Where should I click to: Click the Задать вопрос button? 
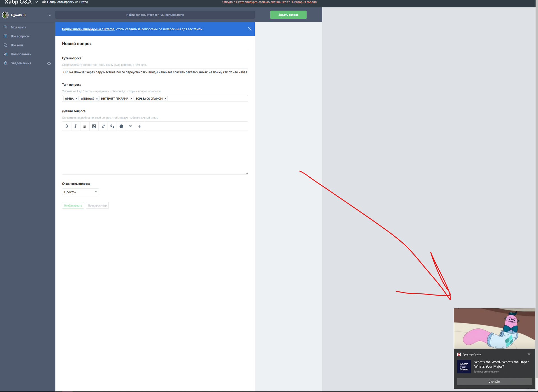pyautogui.click(x=288, y=15)
